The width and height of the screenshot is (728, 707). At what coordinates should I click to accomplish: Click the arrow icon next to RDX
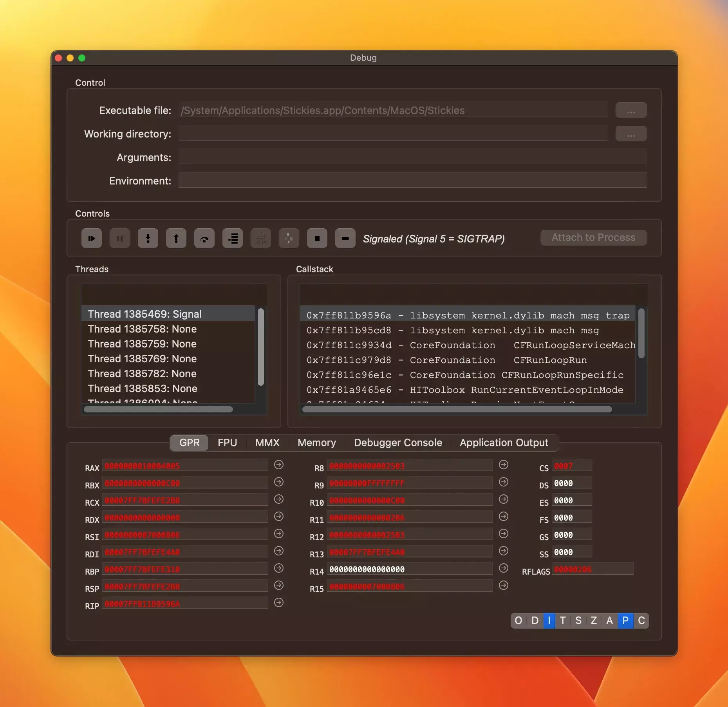click(279, 517)
